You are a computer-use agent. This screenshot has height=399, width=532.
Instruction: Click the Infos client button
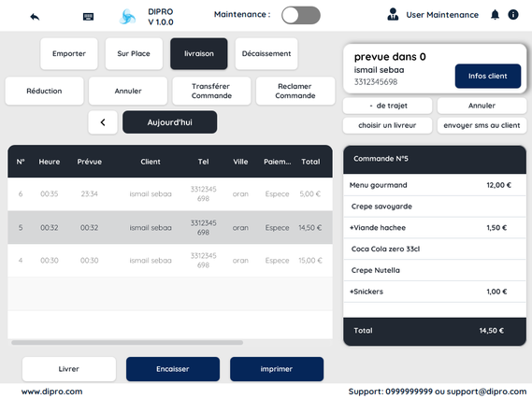tap(488, 76)
